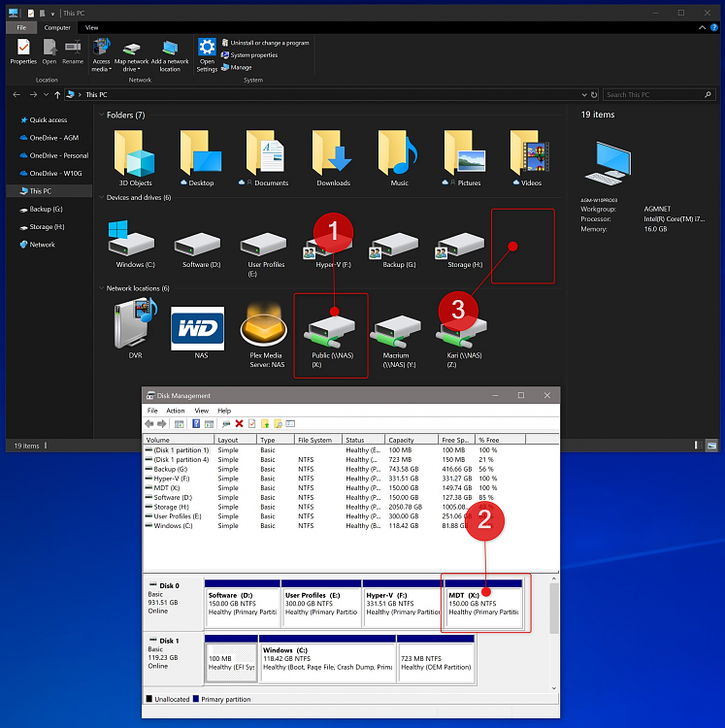Collapse the Folders (7) group

coord(101,115)
